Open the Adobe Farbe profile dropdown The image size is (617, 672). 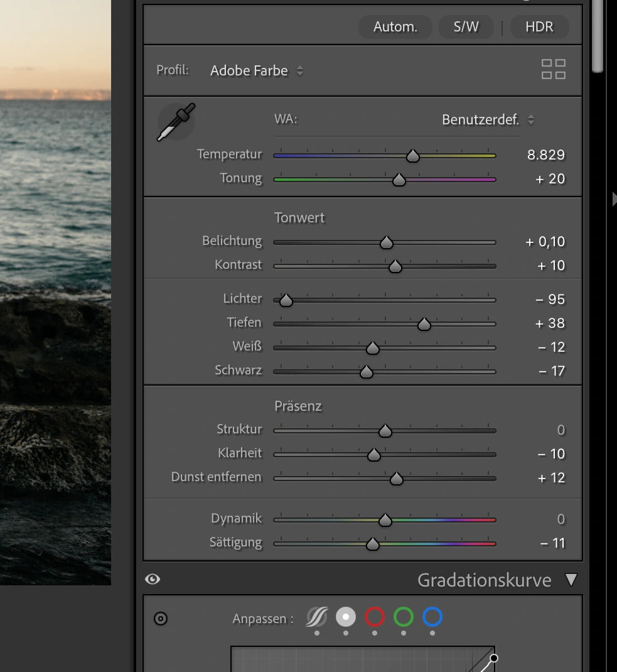click(x=257, y=71)
